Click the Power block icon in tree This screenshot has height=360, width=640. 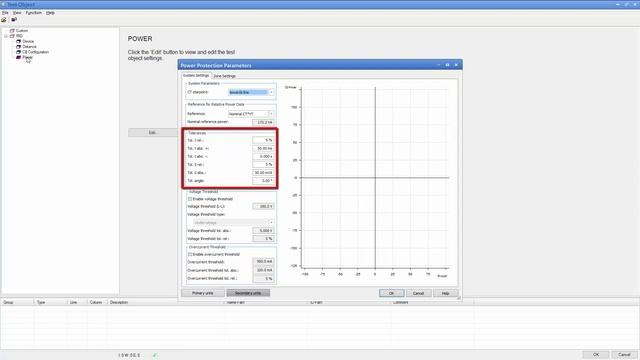(x=18, y=57)
